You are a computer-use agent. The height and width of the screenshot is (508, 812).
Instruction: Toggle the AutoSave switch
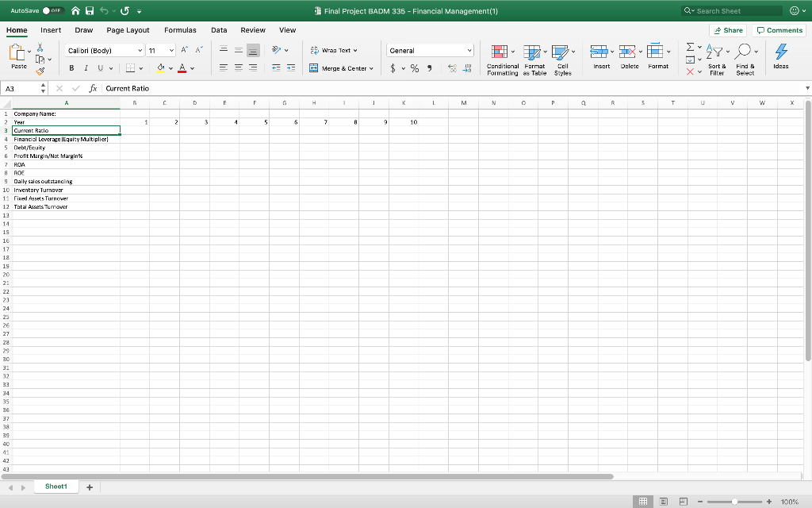[52, 10]
